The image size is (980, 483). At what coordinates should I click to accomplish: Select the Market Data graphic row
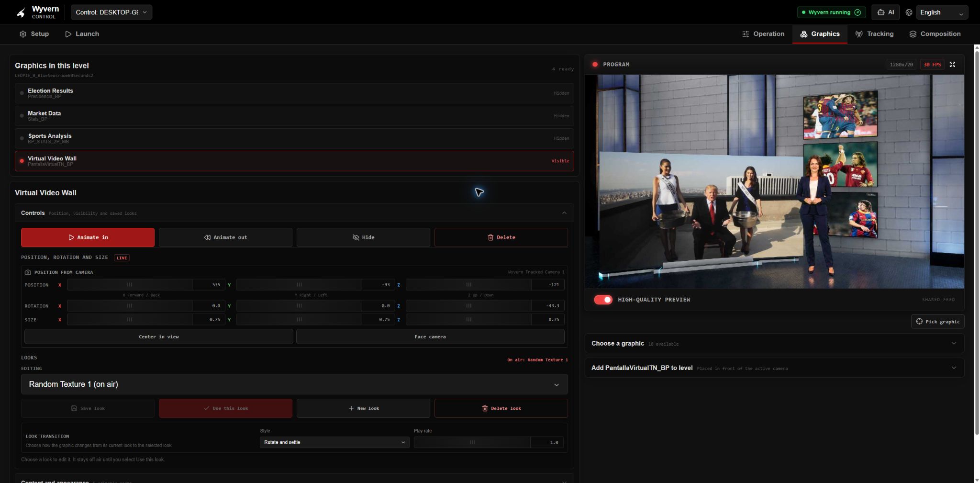point(294,116)
